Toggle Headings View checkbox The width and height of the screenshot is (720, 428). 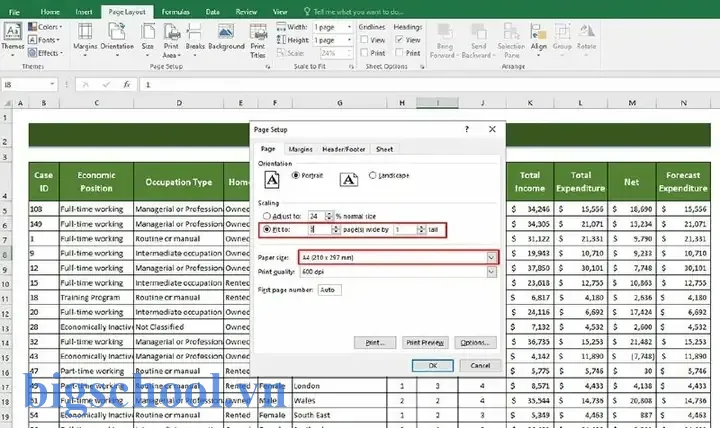click(x=399, y=40)
